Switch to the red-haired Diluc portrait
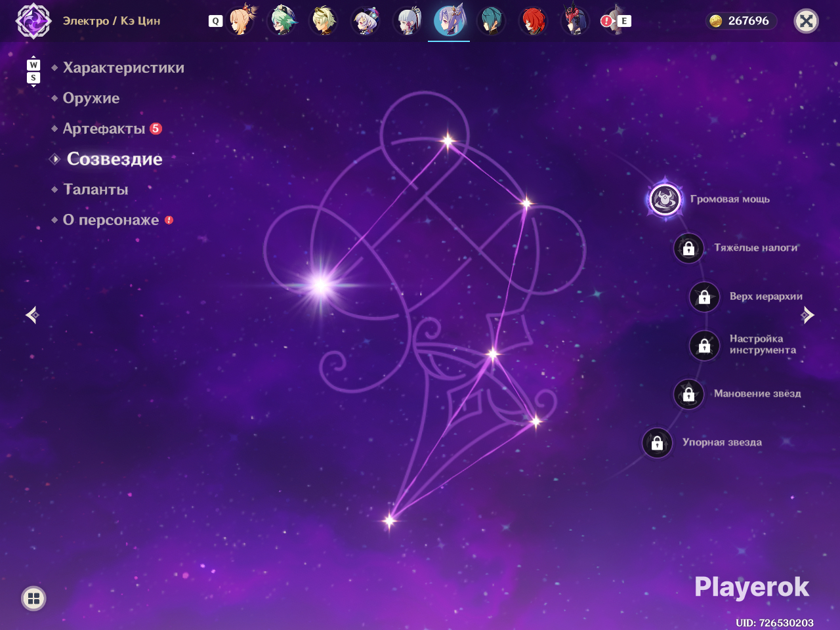Screen dimensions: 840x630 (x=533, y=20)
